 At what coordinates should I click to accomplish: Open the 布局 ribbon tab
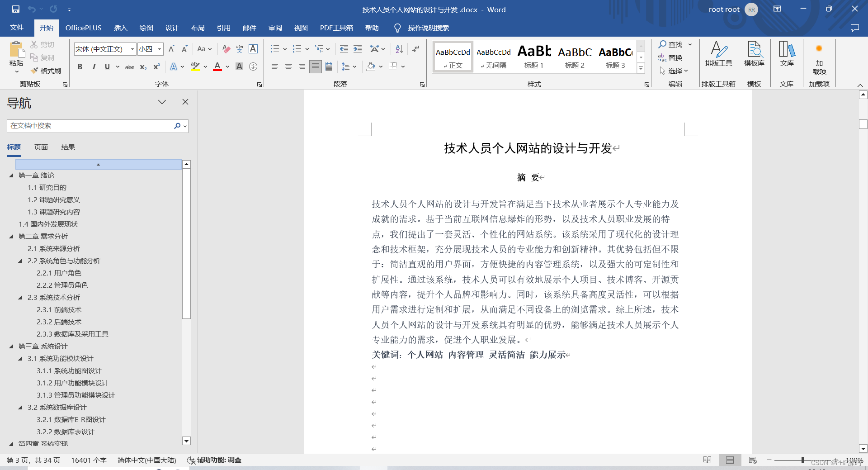[x=198, y=28]
